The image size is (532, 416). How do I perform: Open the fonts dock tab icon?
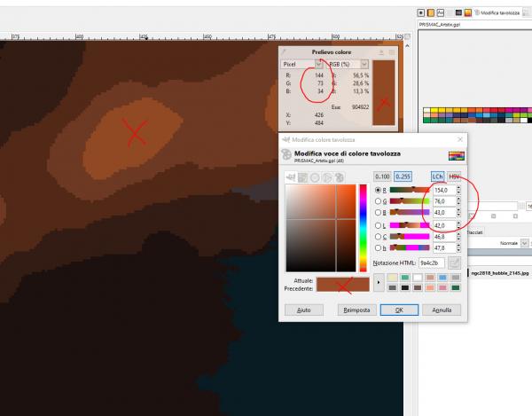[441, 13]
